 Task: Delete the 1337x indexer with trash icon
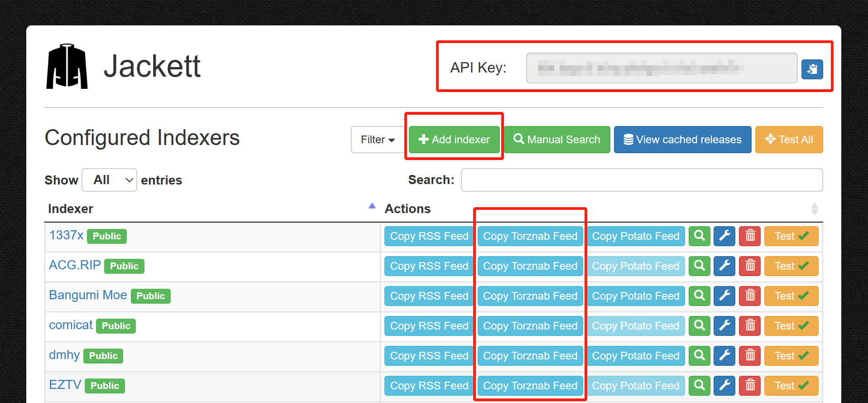coord(750,236)
